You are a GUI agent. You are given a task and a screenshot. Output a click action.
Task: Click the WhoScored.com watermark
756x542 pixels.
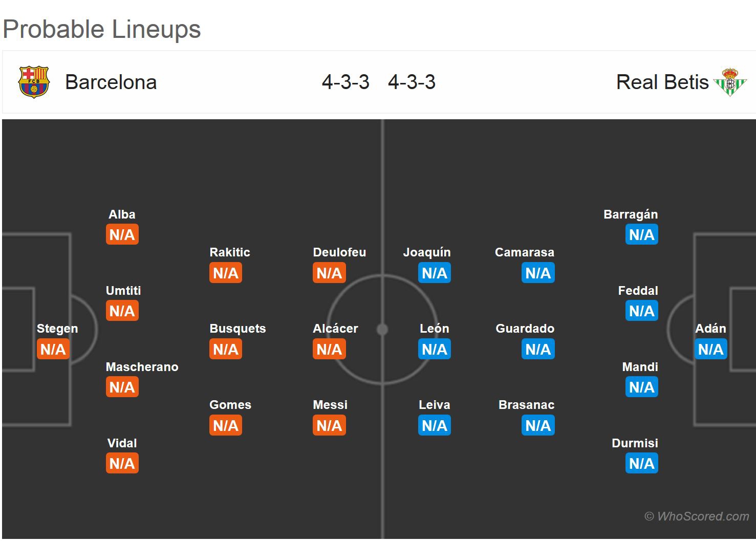pyautogui.click(x=697, y=516)
